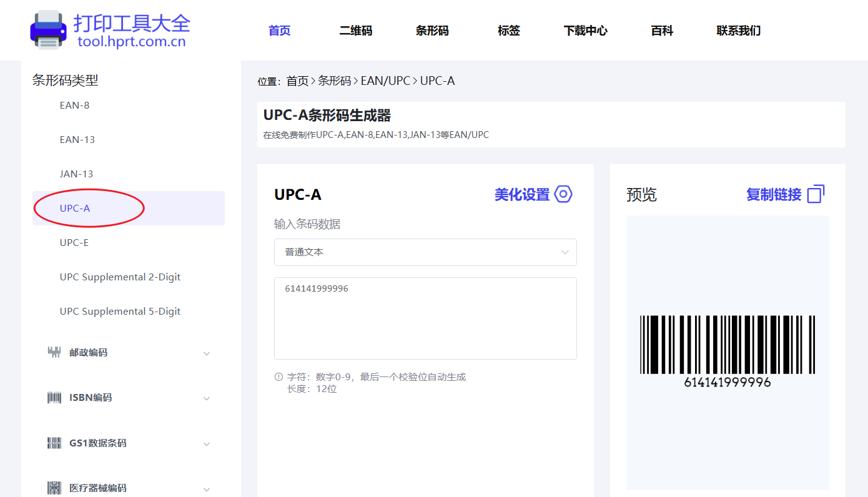Click the 复制链接 link text
The image size is (868, 497).
point(774,194)
